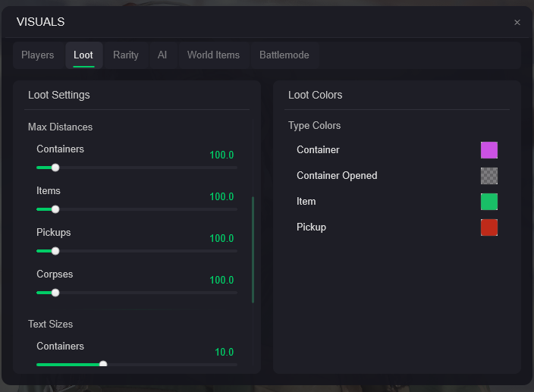This screenshot has height=392, width=534.
Task: Open the Container color swatch
Action: (489, 150)
